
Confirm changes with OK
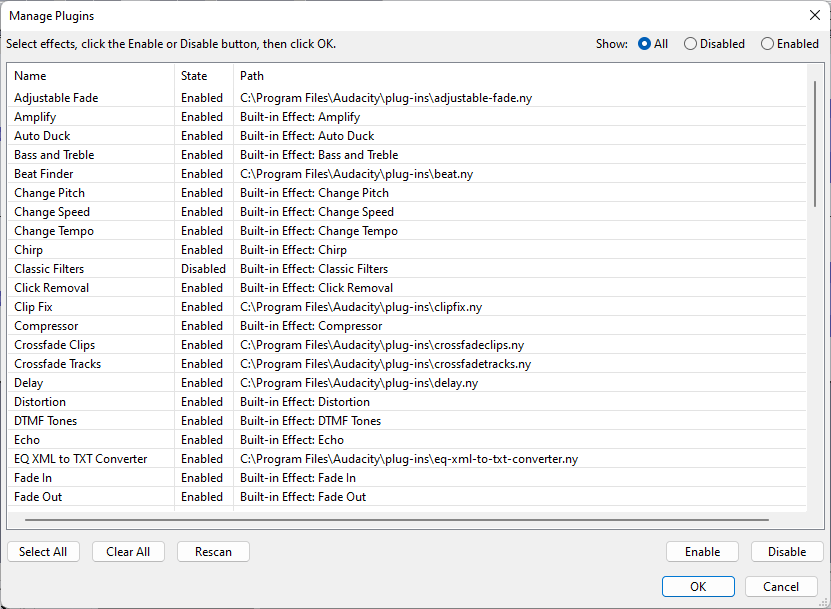pos(698,586)
